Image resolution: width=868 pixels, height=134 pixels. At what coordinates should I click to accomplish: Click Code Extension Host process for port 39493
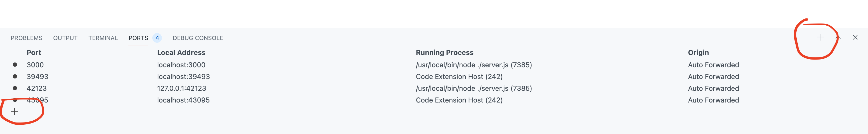point(459,77)
